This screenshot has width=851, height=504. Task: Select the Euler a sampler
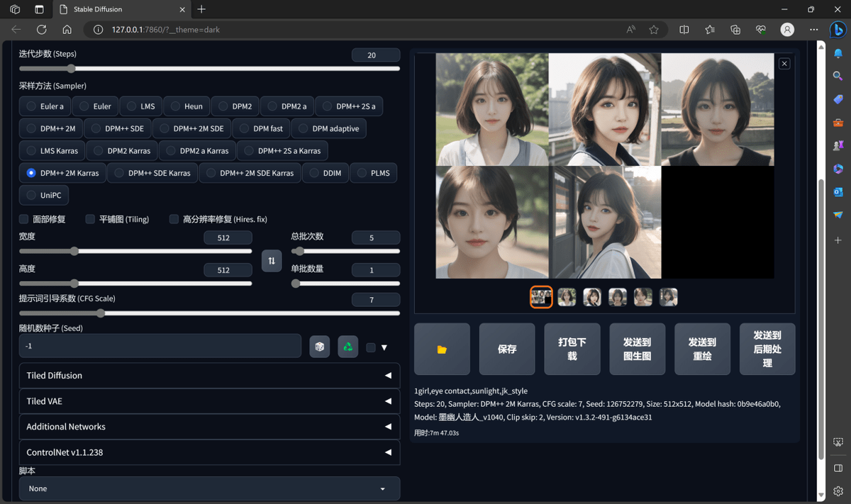pyautogui.click(x=45, y=106)
